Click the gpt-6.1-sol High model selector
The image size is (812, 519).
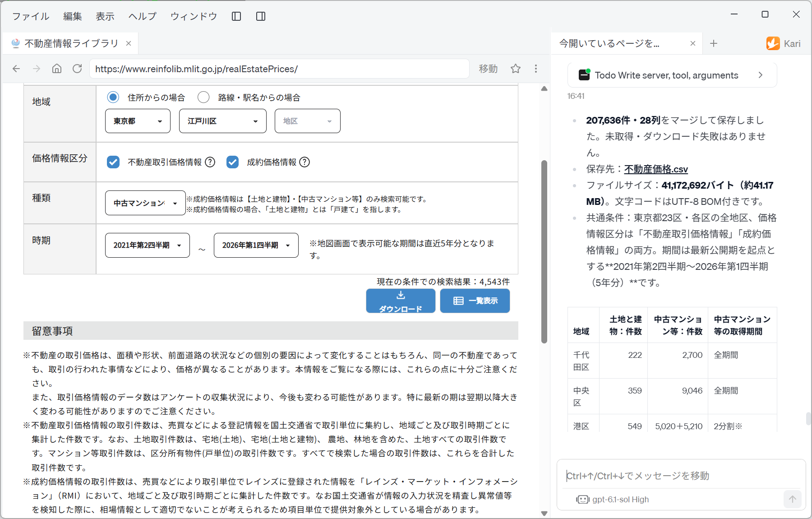point(612,499)
